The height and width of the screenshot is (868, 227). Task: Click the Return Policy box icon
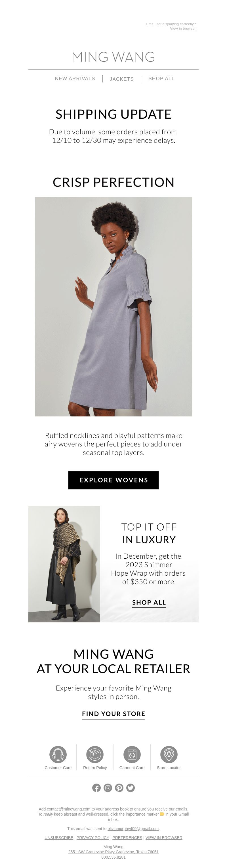pyautogui.click(x=95, y=754)
